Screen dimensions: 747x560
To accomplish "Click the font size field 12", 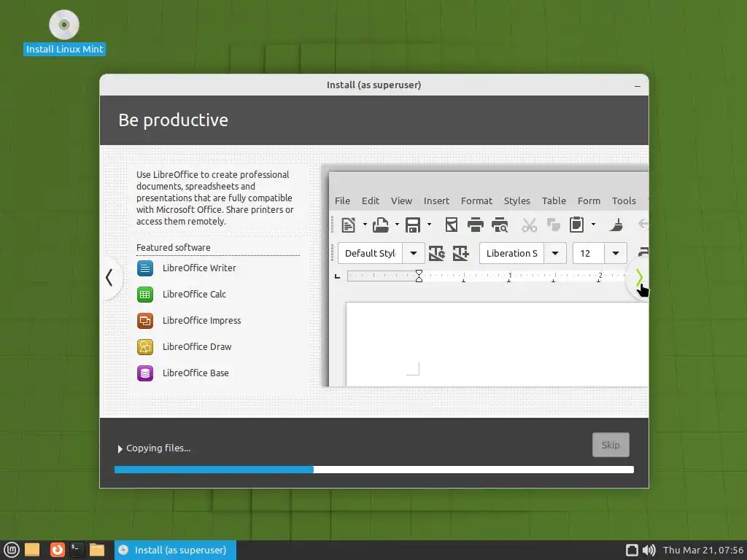I will coord(589,253).
